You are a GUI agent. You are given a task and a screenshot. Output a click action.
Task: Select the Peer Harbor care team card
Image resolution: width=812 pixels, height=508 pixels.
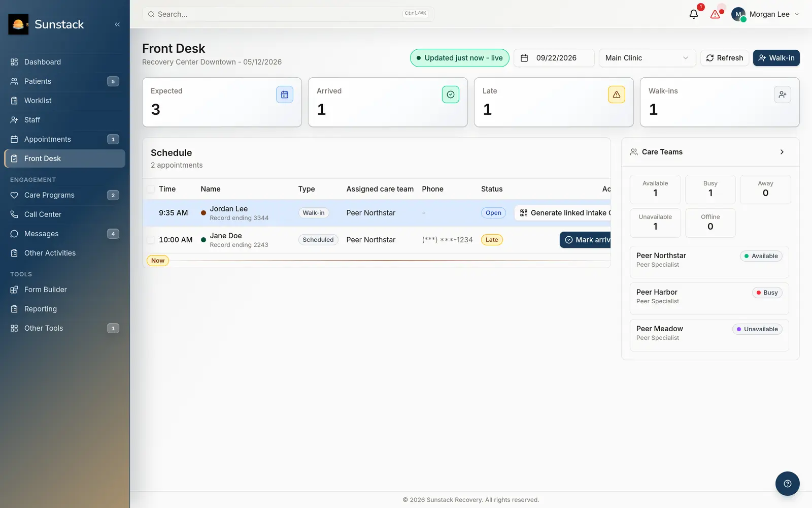[x=709, y=299]
